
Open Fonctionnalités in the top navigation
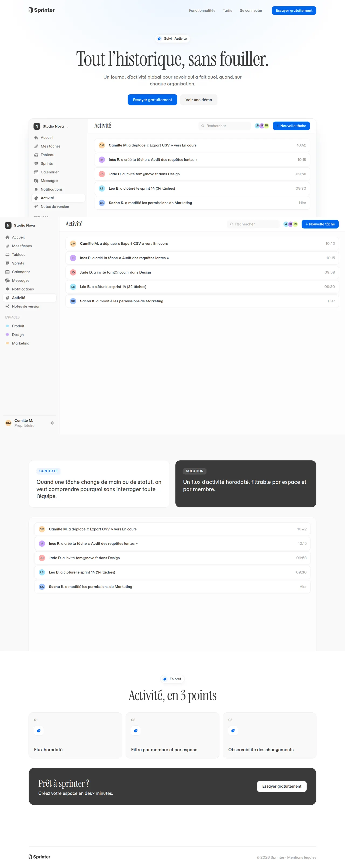pos(202,11)
